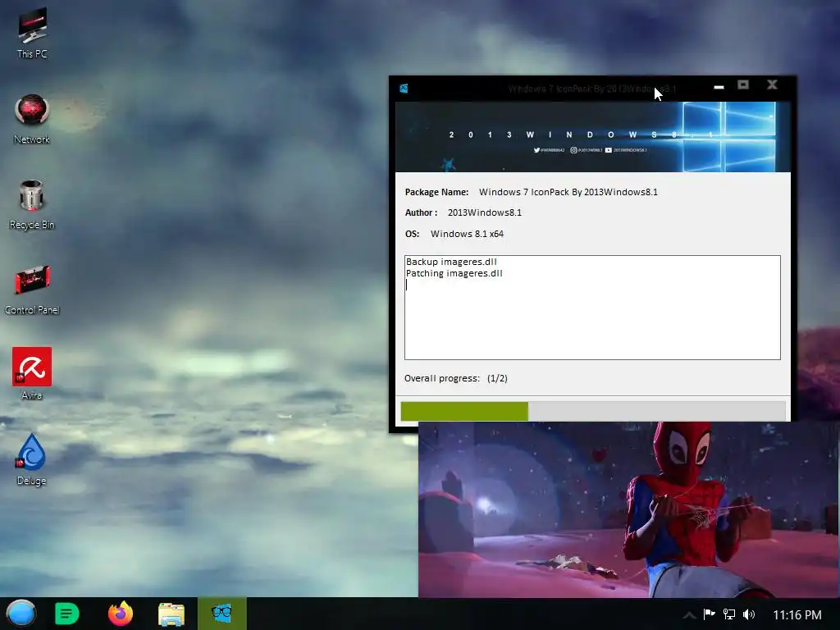Screen dimensions: 840x630
Task: Click inside the installer log text box
Action: [x=592, y=308]
